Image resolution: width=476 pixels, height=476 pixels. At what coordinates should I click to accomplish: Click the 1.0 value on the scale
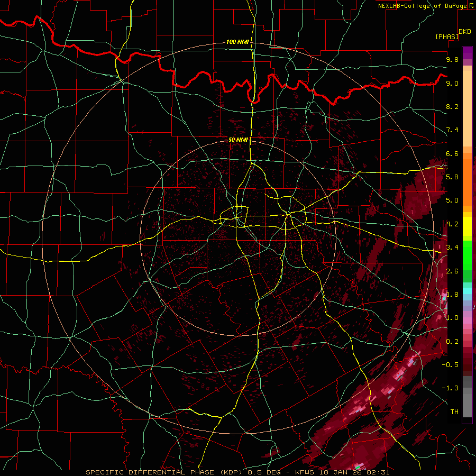pos(452,318)
